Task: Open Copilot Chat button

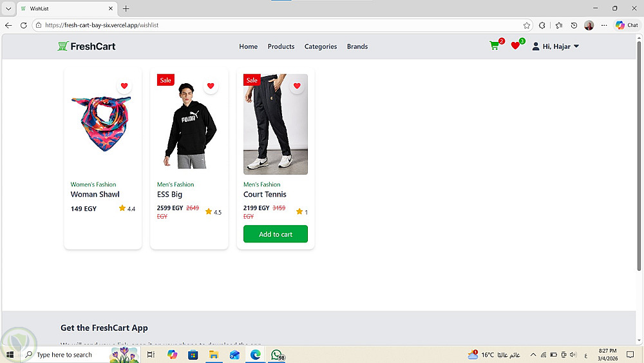Action: pyautogui.click(x=627, y=25)
